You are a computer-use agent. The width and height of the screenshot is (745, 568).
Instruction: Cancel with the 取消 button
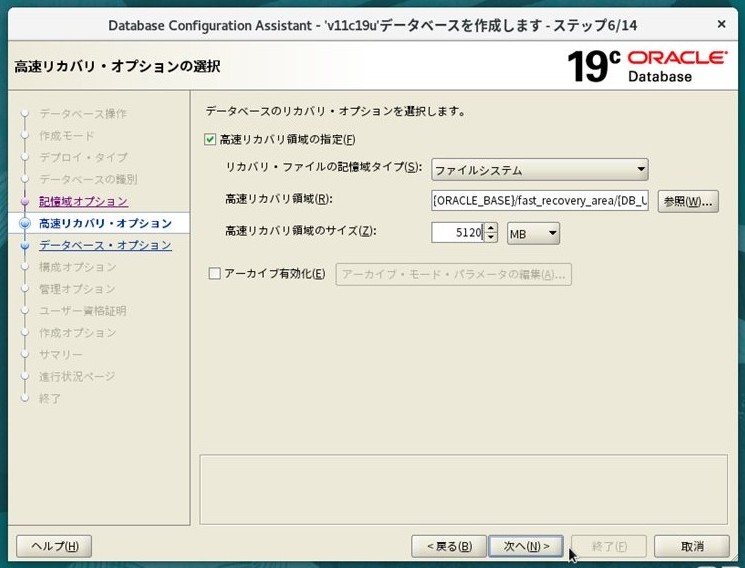(x=692, y=546)
